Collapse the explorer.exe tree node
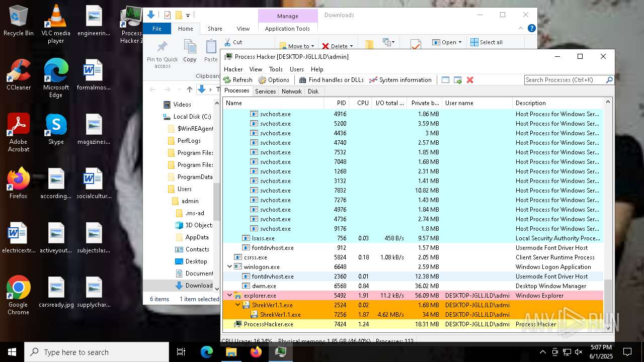The width and height of the screenshot is (644, 362). click(230, 296)
